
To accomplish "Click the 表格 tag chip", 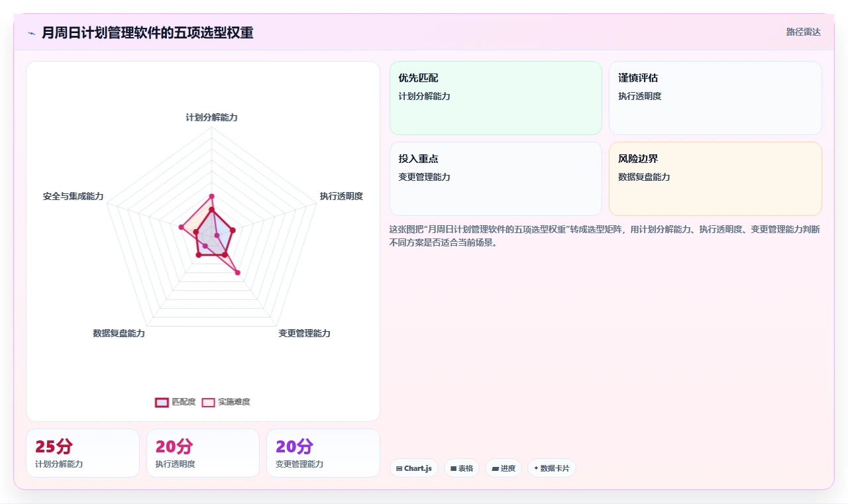I will (462, 468).
